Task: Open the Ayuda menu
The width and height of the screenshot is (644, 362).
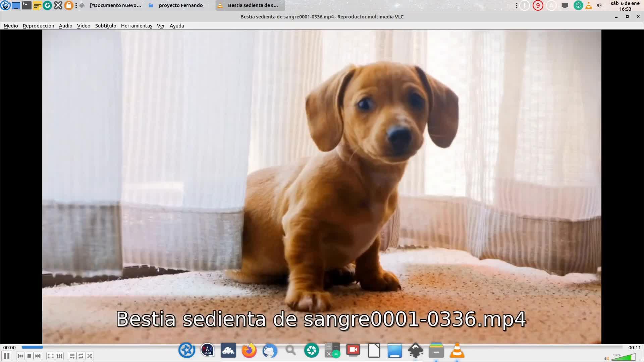Action: coord(176,26)
